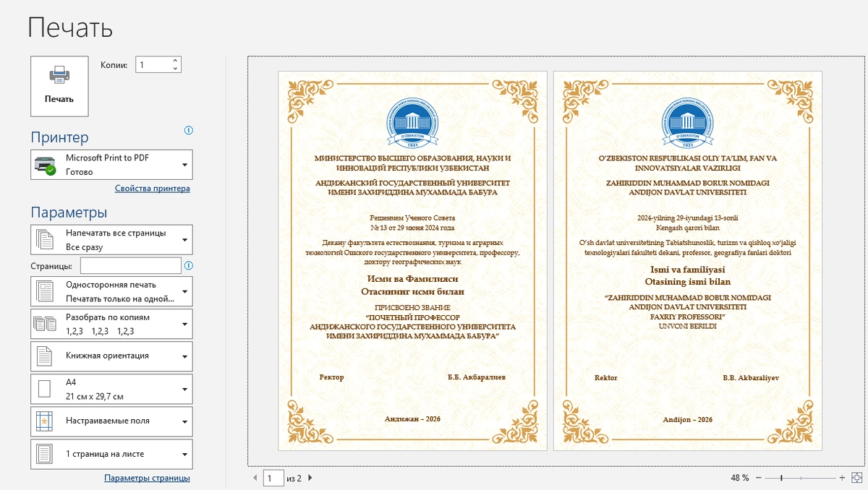Click the Готово printer status text
The image size is (868, 490).
(x=80, y=172)
